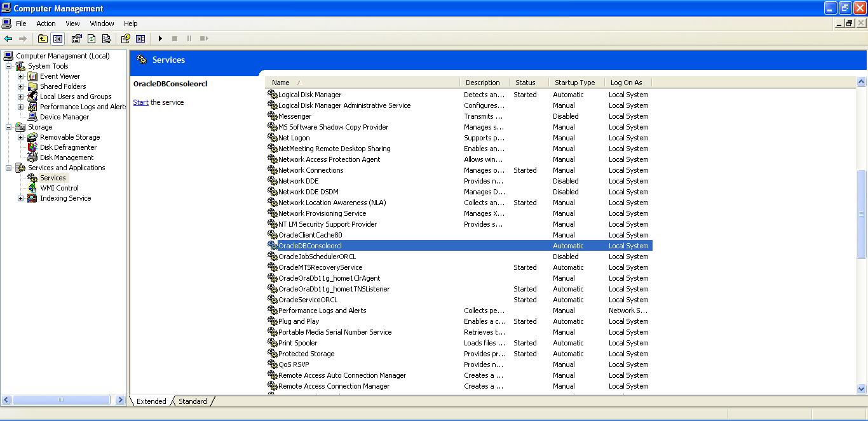Click the gear icon beside Print Spooler

(x=273, y=343)
